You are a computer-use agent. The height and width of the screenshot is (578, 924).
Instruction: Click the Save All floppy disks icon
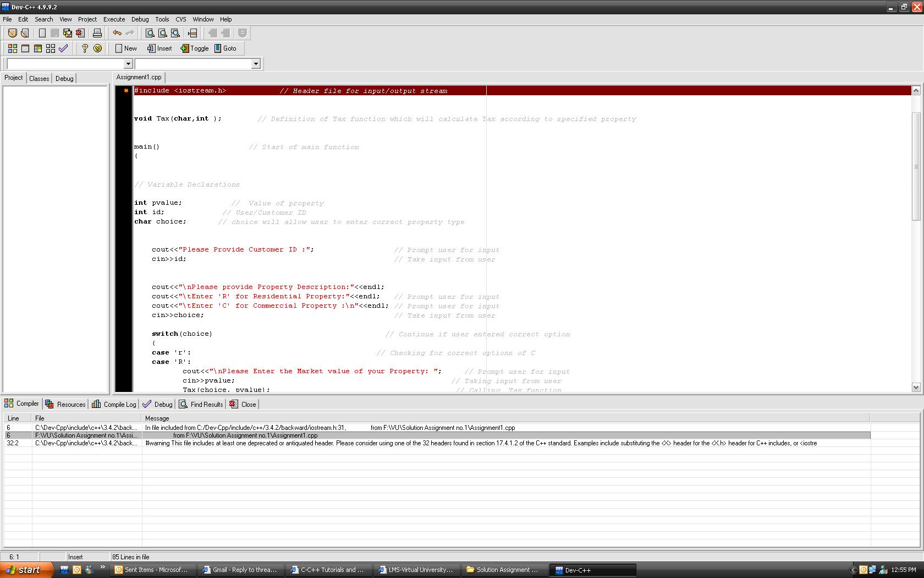pyautogui.click(x=68, y=33)
